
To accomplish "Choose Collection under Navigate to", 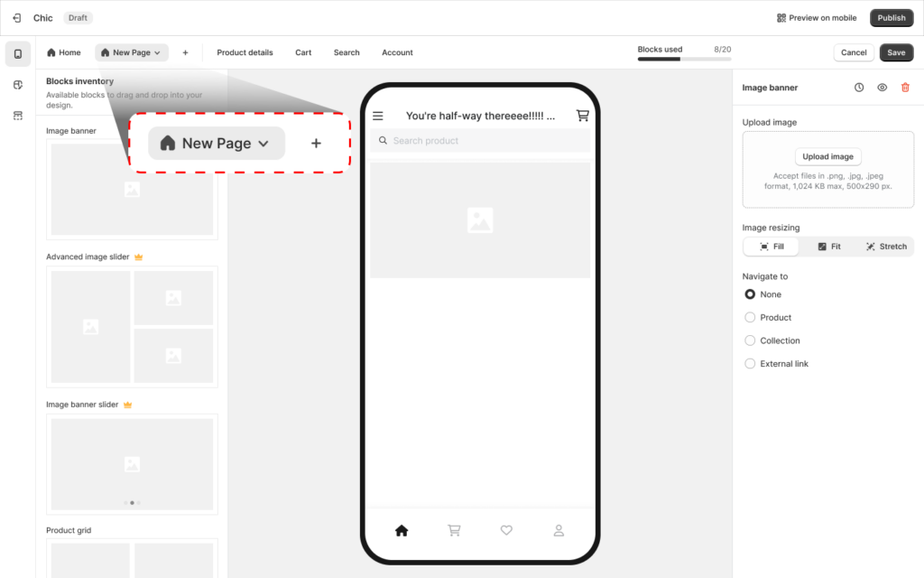I will (750, 340).
